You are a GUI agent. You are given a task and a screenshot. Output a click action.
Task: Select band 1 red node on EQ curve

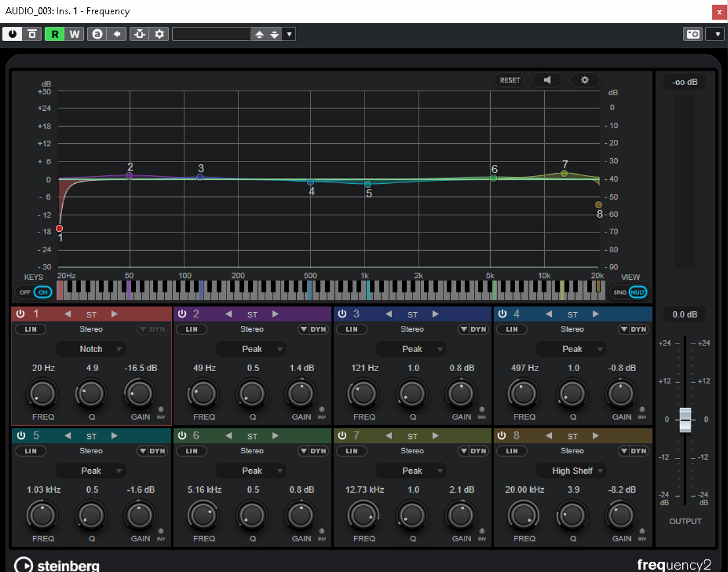click(x=59, y=228)
